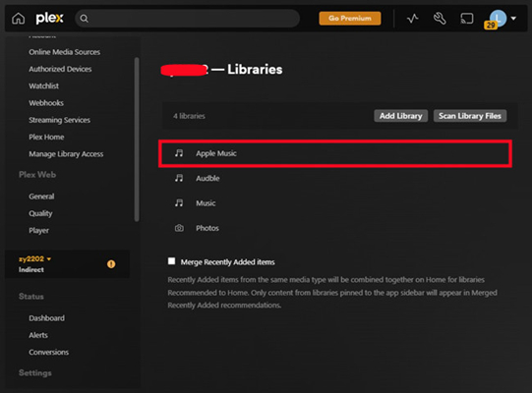Click Scan Library Files button
Viewport: 532px width, 393px height.
(470, 116)
